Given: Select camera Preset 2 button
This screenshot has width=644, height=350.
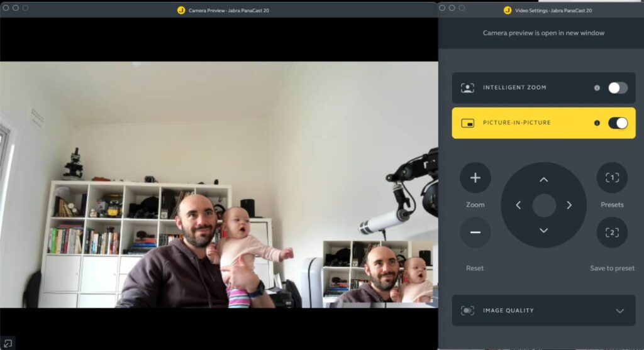Looking at the screenshot, I should [x=612, y=232].
